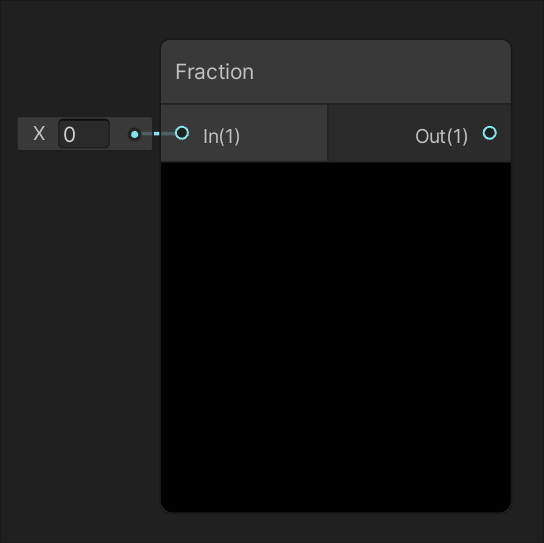Click empty header space right of Fraction title
Viewport: 544px width, 543px height.
[382, 72]
